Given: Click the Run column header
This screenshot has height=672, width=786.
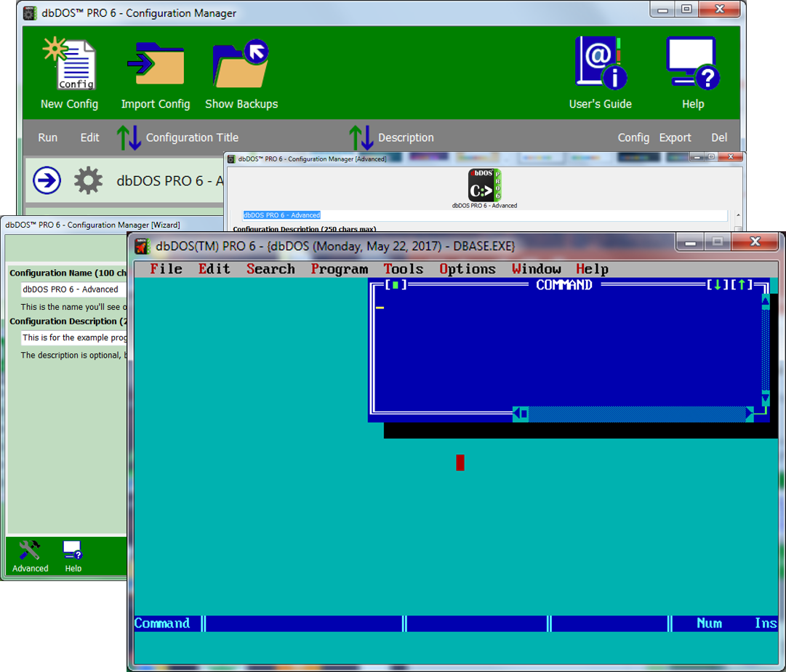Looking at the screenshot, I should [x=47, y=137].
